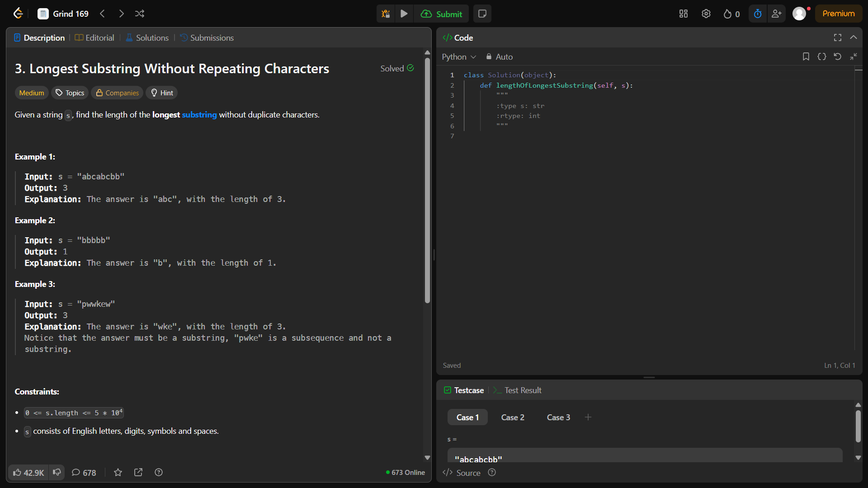Image resolution: width=868 pixels, height=488 pixels.
Task: Dislike the problem with thumbs-down
Action: 57,472
